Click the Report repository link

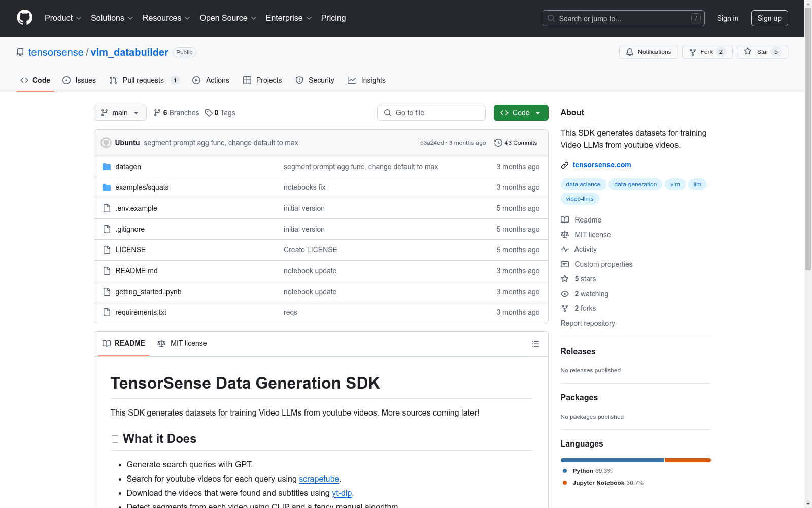coord(588,323)
